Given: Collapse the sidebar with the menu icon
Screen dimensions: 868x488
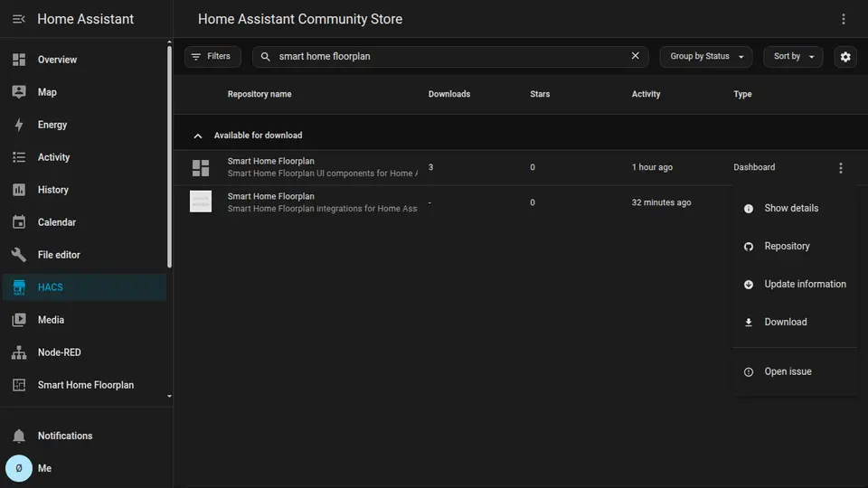Looking at the screenshot, I should pyautogui.click(x=18, y=19).
